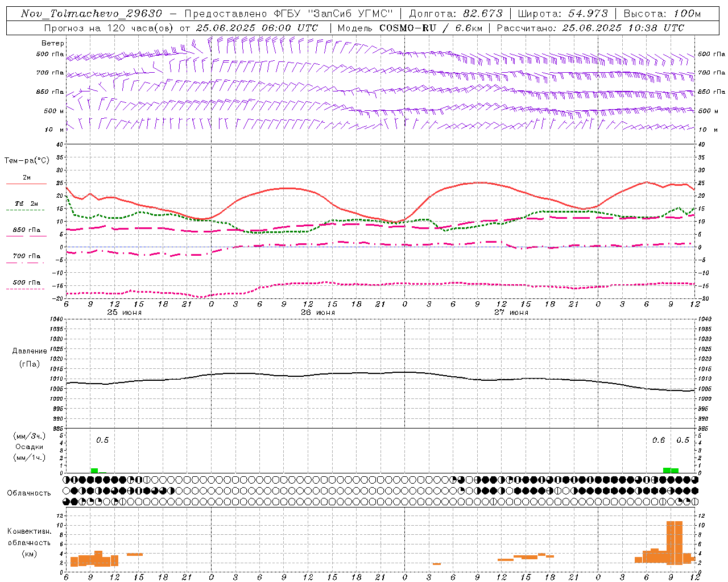Viewport: 728px width, 582px height.
Task: Click the 25 июня date label
Action: tap(125, 313)
